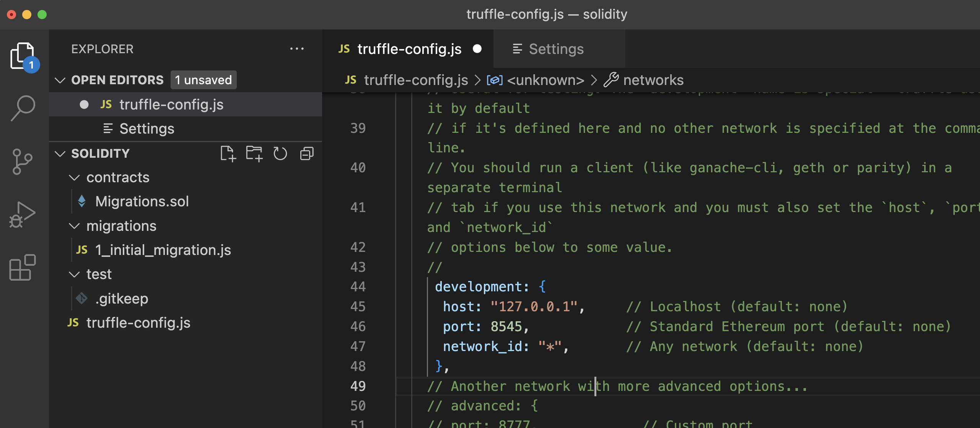Collapse all folders in explorer
980x428 pixels.
coord(307,154)
